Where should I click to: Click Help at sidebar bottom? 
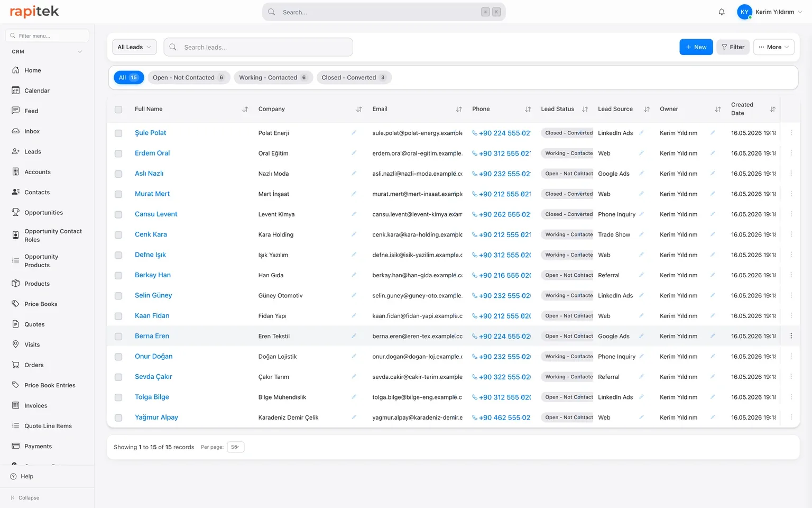pyautogui.click(x=22, y=476)
